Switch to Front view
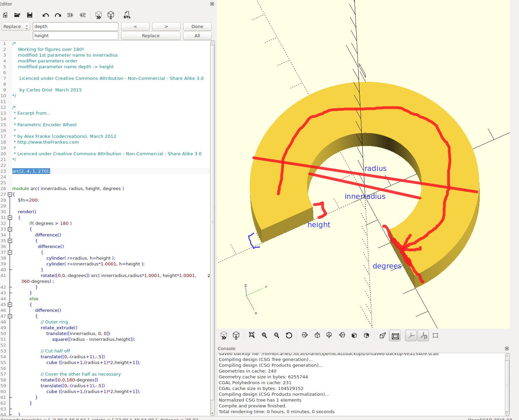The height and width of the screenshot is (420, 519). (x=354, y=335)
